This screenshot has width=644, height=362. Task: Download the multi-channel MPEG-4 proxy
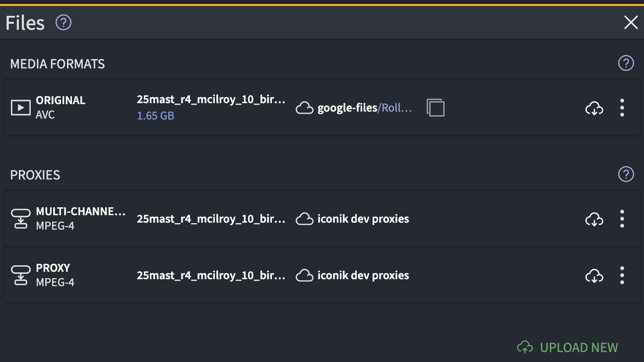594,219
